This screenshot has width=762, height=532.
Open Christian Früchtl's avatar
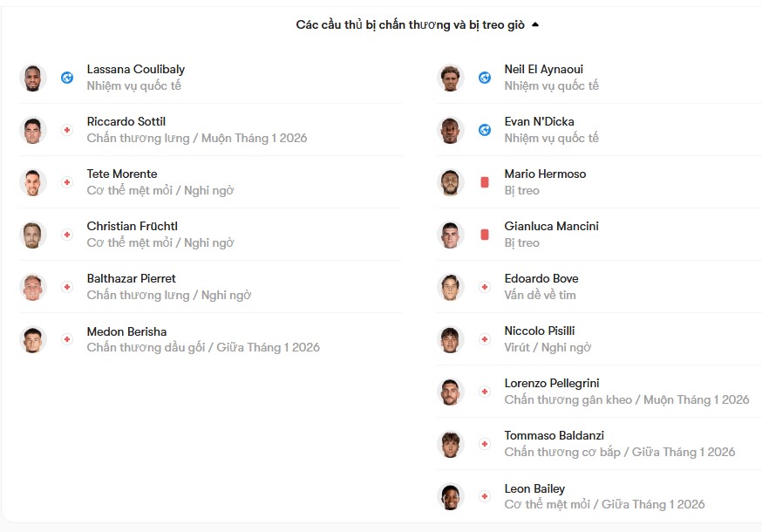(x=32, y=235)
